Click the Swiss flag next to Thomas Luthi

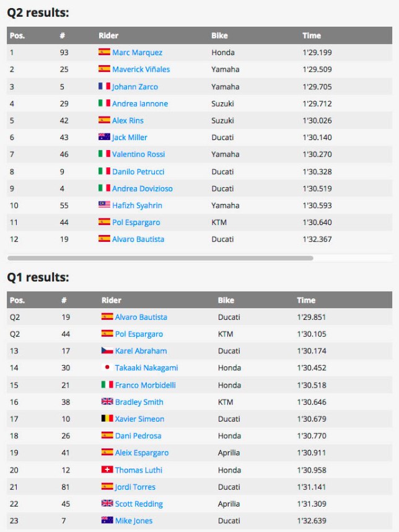107,469
